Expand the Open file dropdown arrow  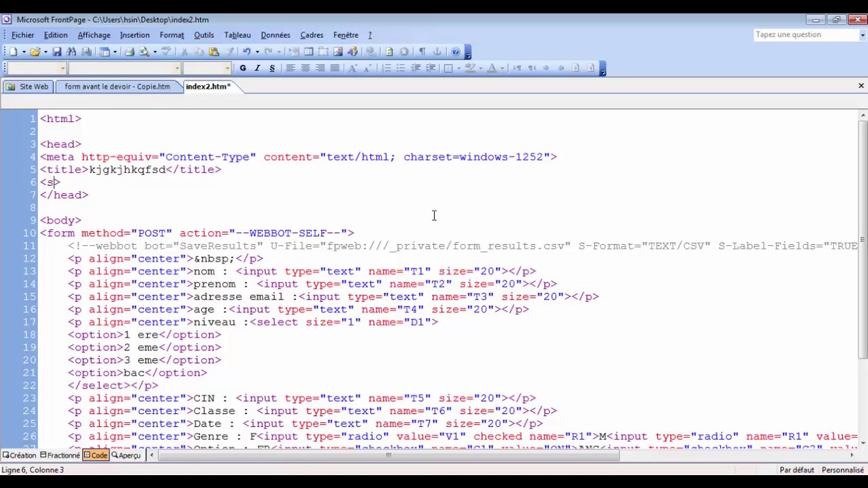click(x=45, y=52)
